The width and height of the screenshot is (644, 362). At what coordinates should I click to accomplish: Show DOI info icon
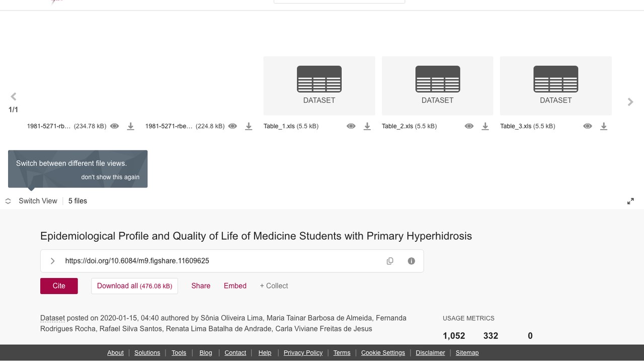point(412,261)
